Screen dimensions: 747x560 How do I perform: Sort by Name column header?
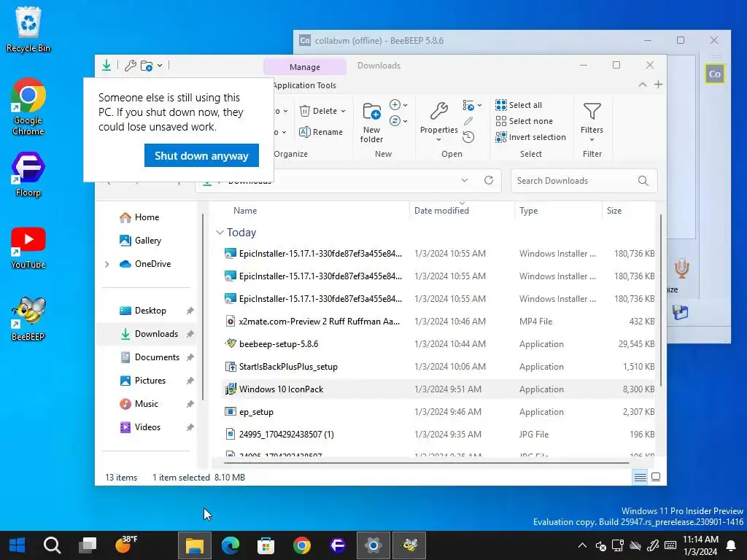(x=245, y=211)
